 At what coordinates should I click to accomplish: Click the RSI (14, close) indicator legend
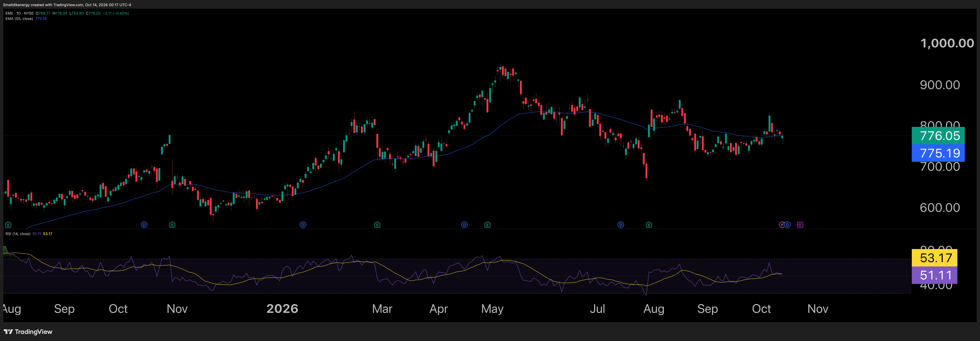(18, 234)
